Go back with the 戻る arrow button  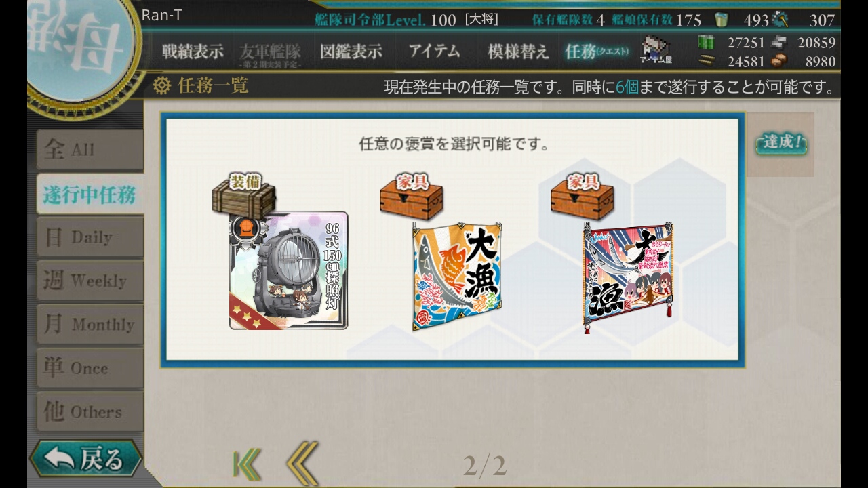85,459
